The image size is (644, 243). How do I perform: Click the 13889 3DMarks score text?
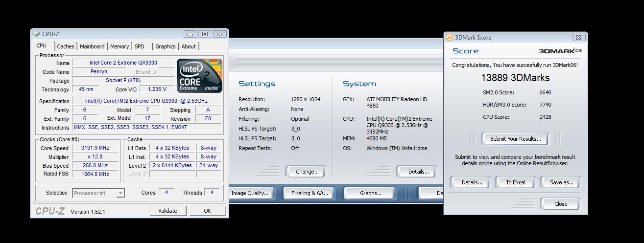point(515,78)
